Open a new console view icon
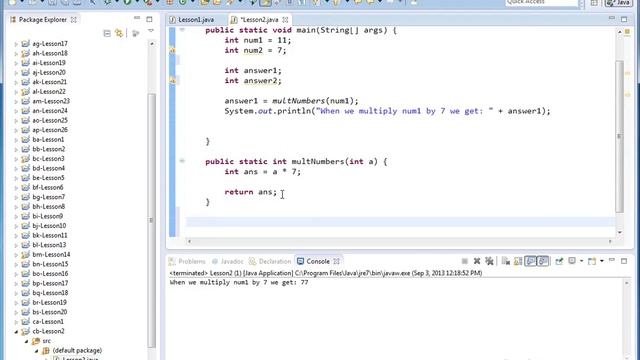This screenshot has width=640, height=360. pyautogui.click(x=592, y=261)
